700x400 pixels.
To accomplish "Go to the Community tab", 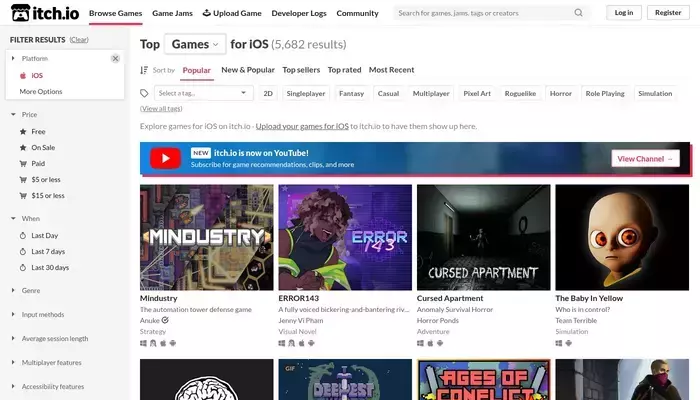I will [x=357, y=13].
